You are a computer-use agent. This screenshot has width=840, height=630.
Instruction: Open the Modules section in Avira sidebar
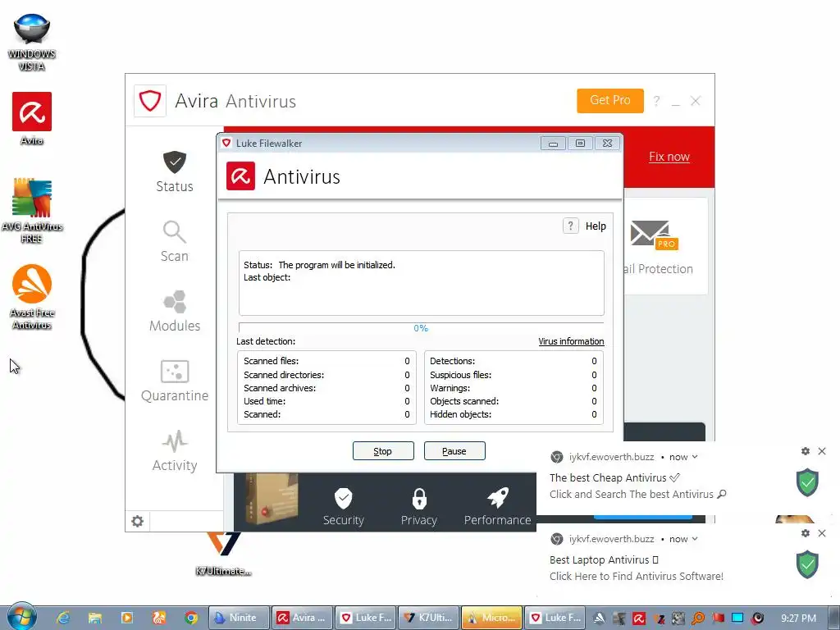click(x=175, y=311)
